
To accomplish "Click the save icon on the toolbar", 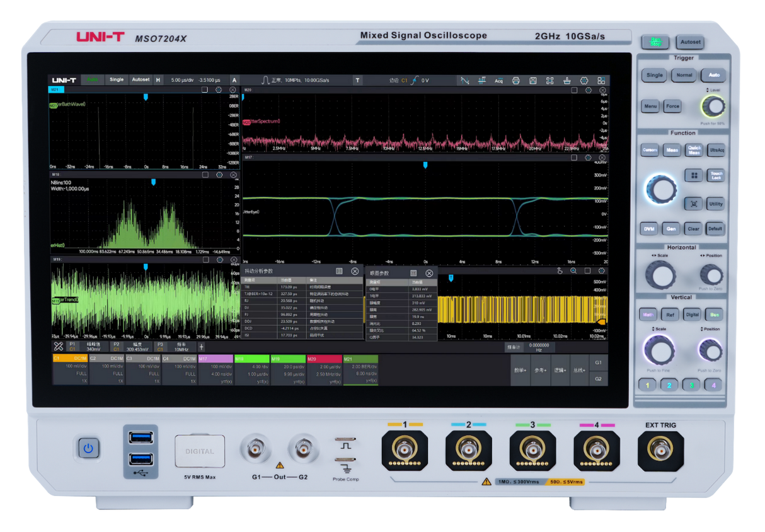I will [x=533, y=80].
